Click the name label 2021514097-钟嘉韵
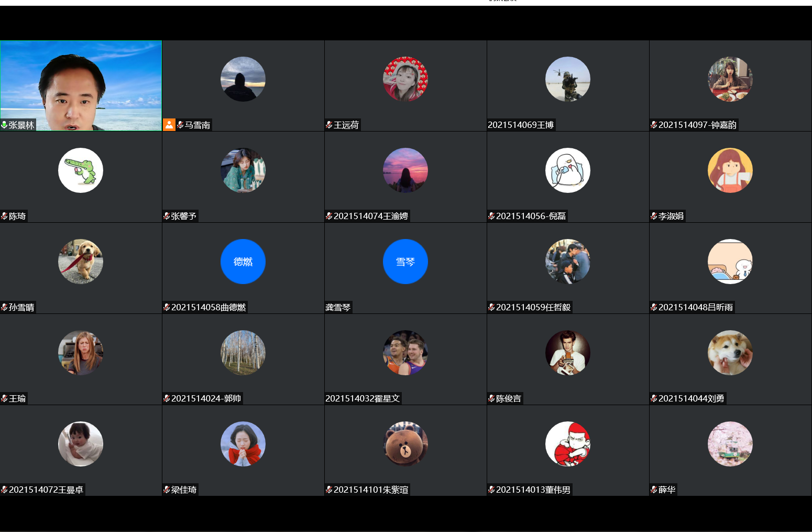This screenshot has width=812, height=532. tap(697, 125)
